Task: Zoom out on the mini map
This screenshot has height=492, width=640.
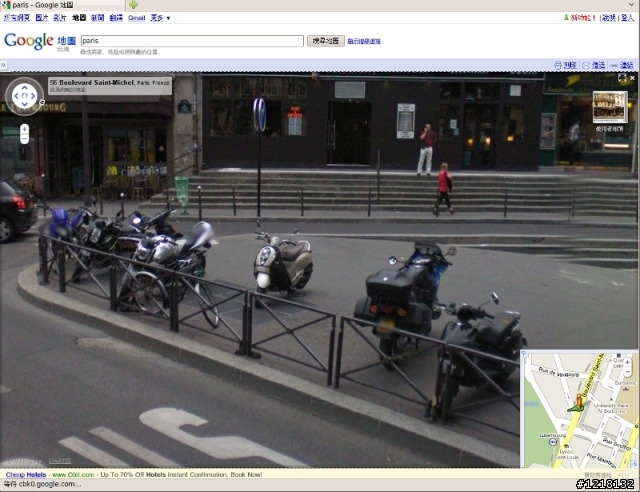Action: (x=627, y=372)
